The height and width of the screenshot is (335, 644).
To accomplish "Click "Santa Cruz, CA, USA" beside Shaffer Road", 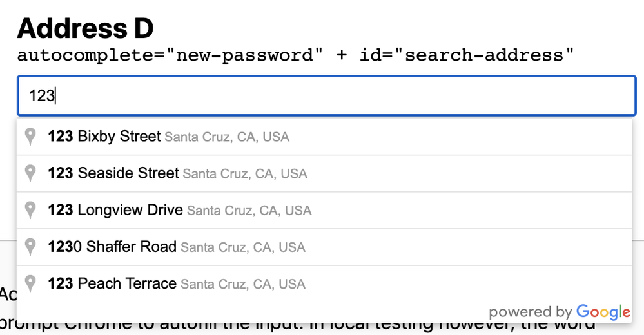I will click(x=243, y=247).
